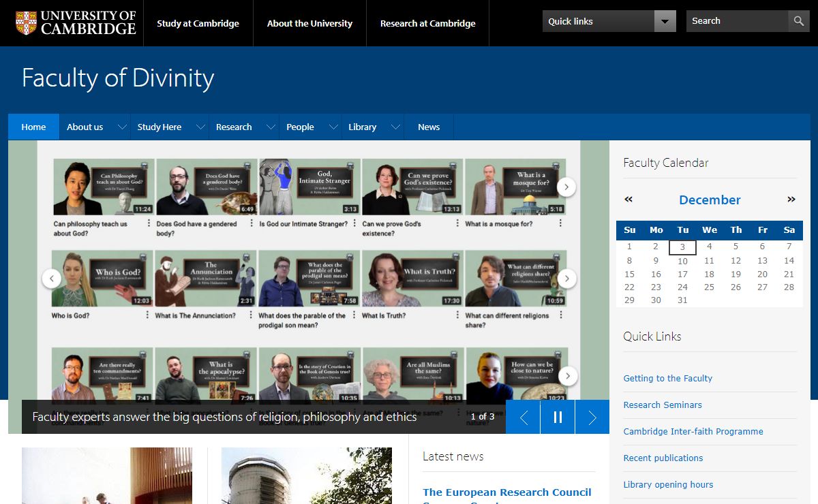Open 'Can philosophy teach us about God?' thumbnail
The image size is (818, 504).
(x=103, y=187)
